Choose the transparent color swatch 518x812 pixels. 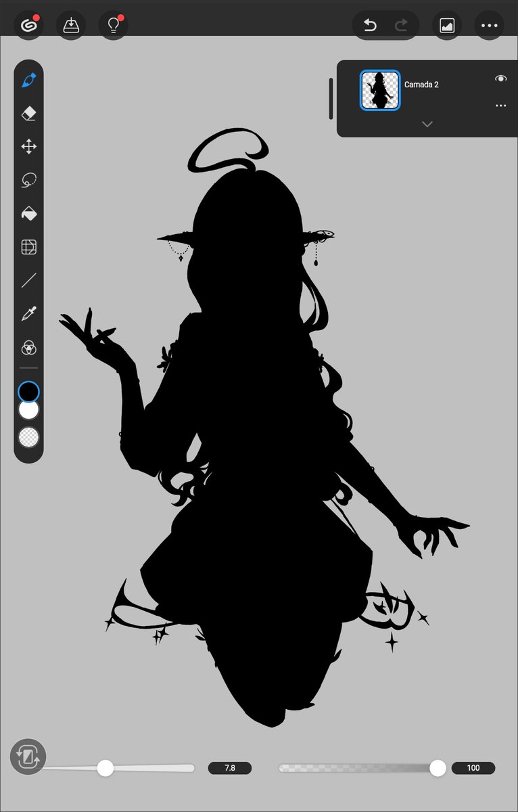tap(28, 437)
